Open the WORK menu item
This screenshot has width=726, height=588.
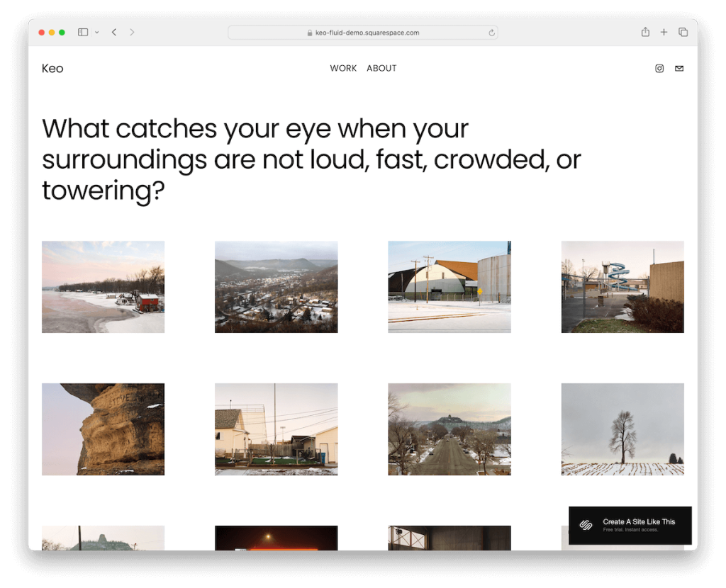[343, 69]
